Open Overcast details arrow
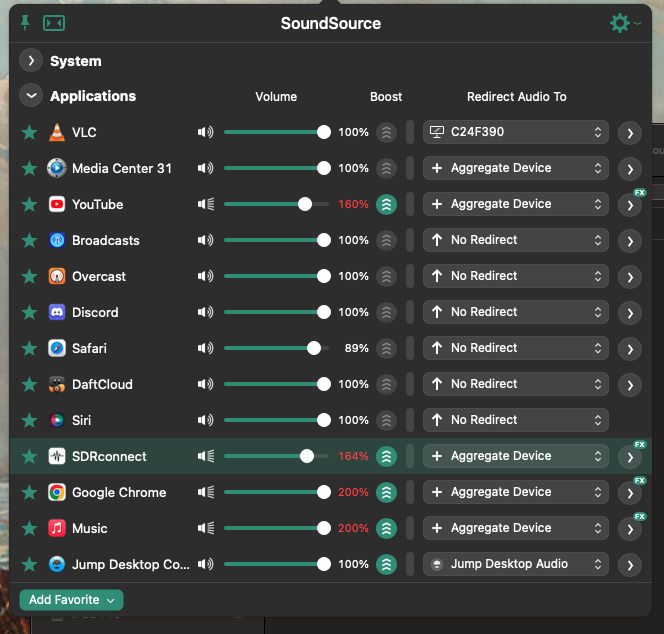The height and width of the screenshot is (634, 664). coord(630,277)
